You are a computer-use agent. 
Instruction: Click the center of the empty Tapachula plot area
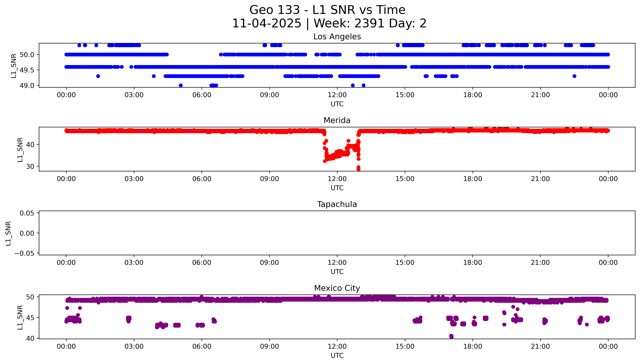337,233
